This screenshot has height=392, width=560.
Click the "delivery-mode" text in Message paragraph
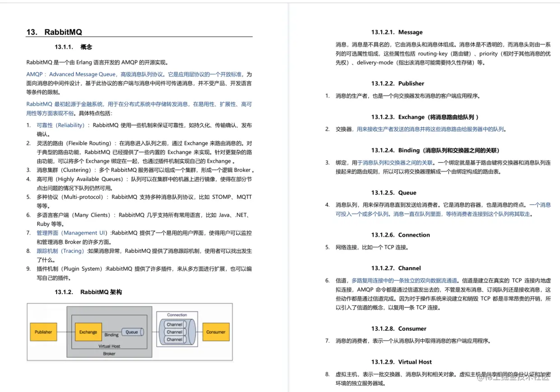[x=375, y=63]
